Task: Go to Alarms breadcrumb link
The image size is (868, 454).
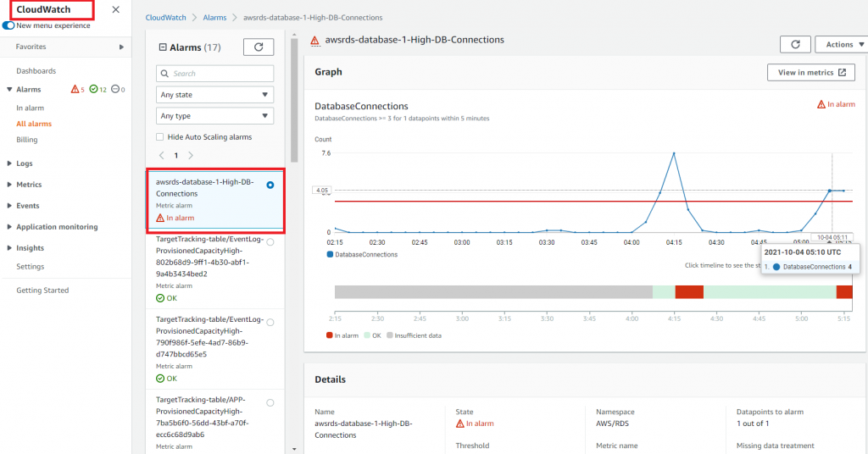Action: [x=214, y=18]
